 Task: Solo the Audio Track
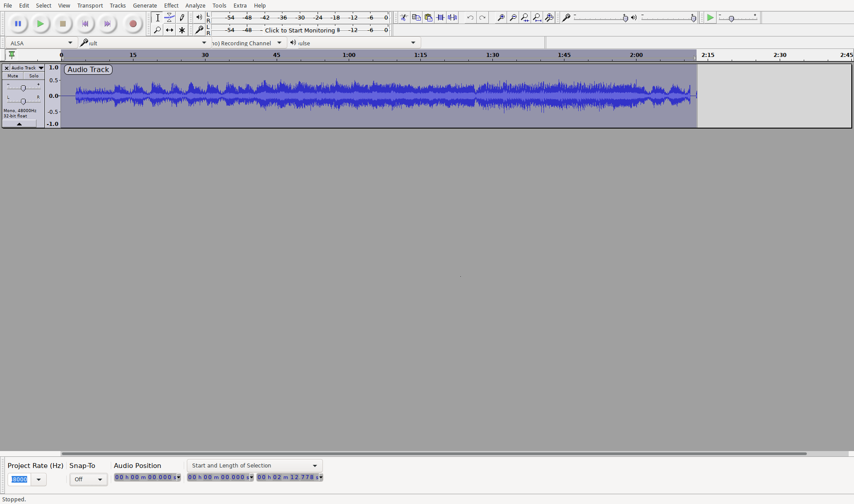coord(34,76)
